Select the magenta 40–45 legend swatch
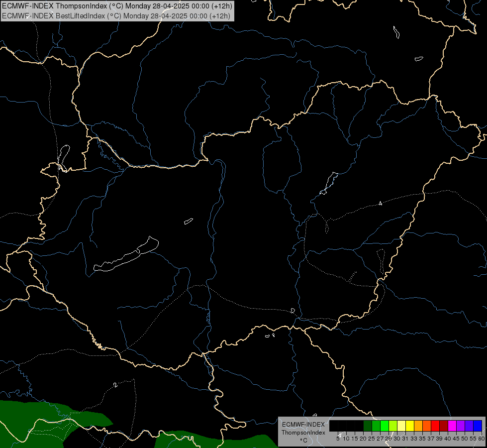The height and width of the screenshot is (448, 487). [452, 426]
